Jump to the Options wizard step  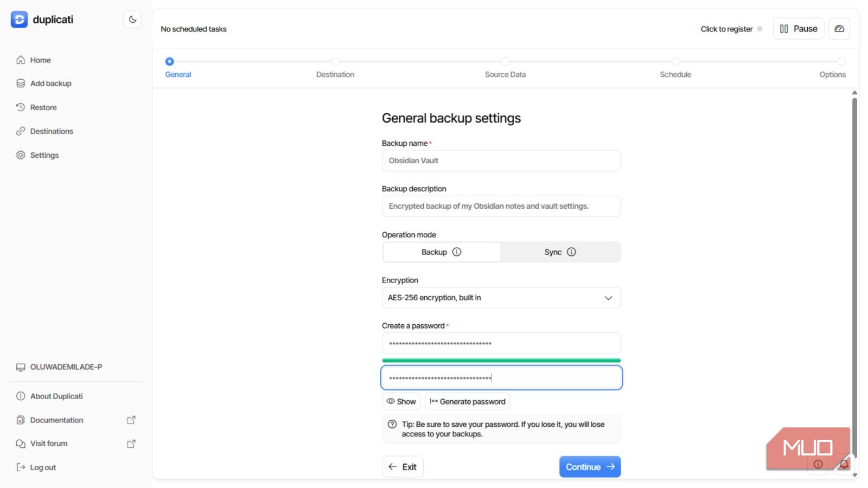[x=833, y=68]
